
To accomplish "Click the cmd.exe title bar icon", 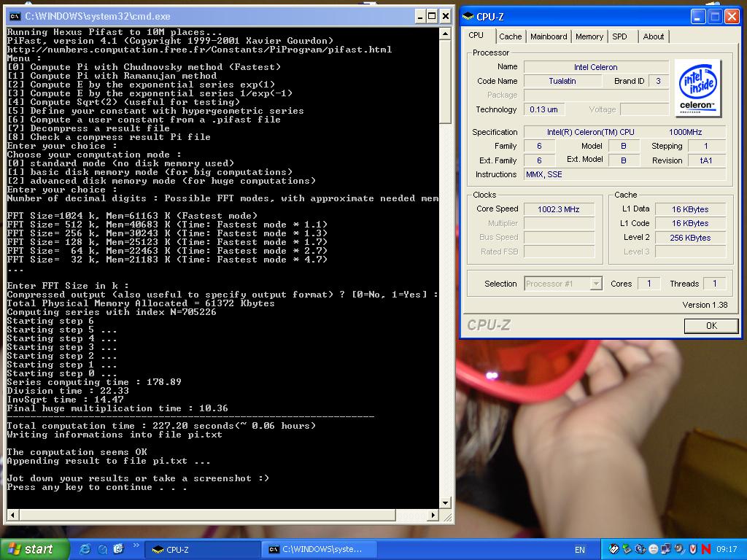I will [15, 17].
